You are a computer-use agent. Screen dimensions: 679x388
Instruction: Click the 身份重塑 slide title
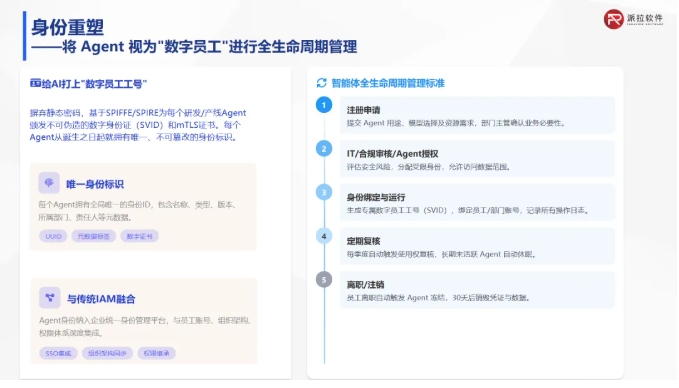pyautogui.click(x=68, y=27)
